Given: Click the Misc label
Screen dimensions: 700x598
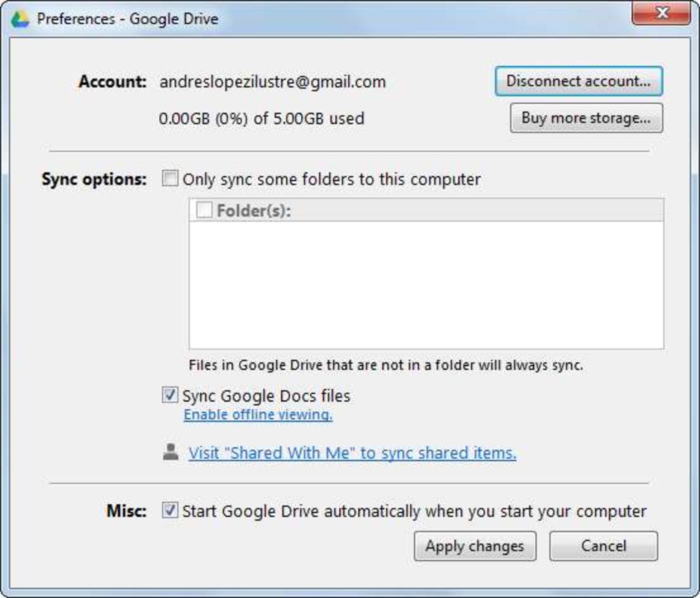Looking at the screenshot, I should (x=126, y=511).
